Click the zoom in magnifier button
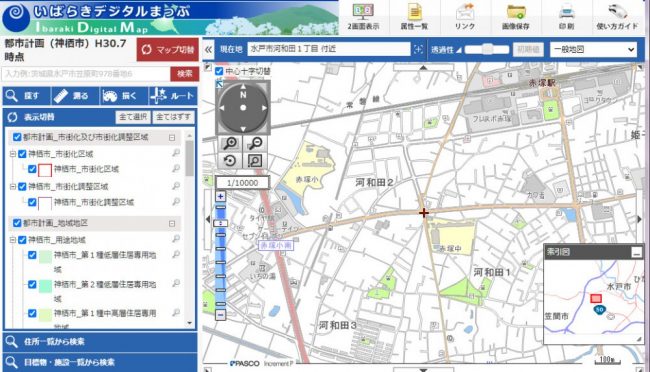The image size is (650, 372). tap(230, 143)
